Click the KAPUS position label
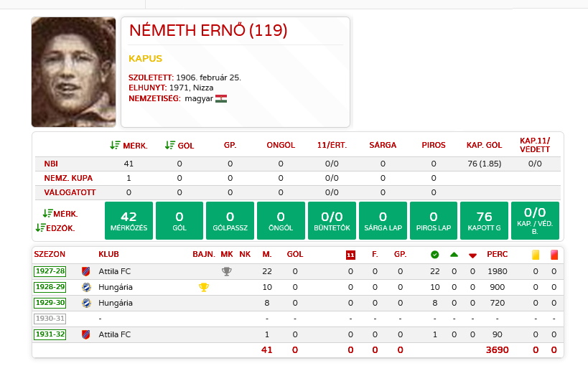This screenshot has width=588, height=376. click(145, 58)
